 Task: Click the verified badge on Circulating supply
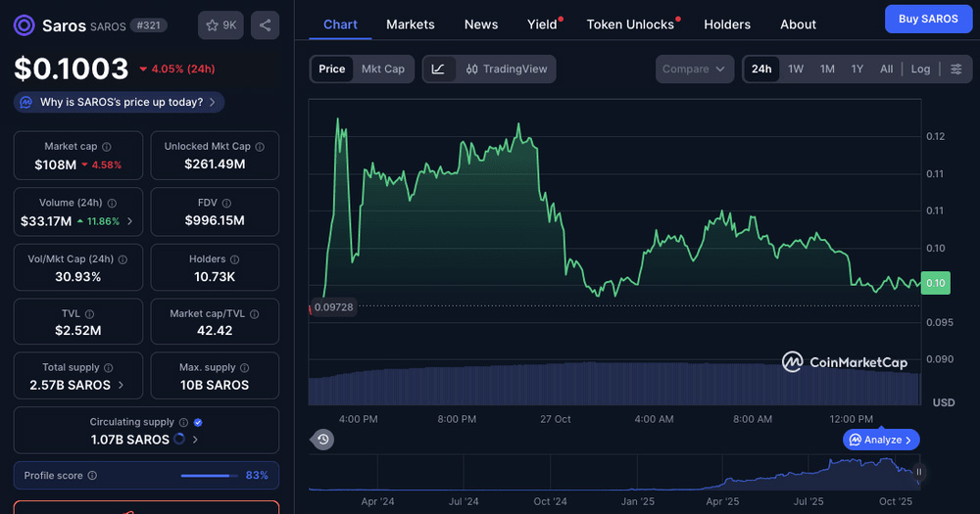pyautogui.click(x=198, y=422)
